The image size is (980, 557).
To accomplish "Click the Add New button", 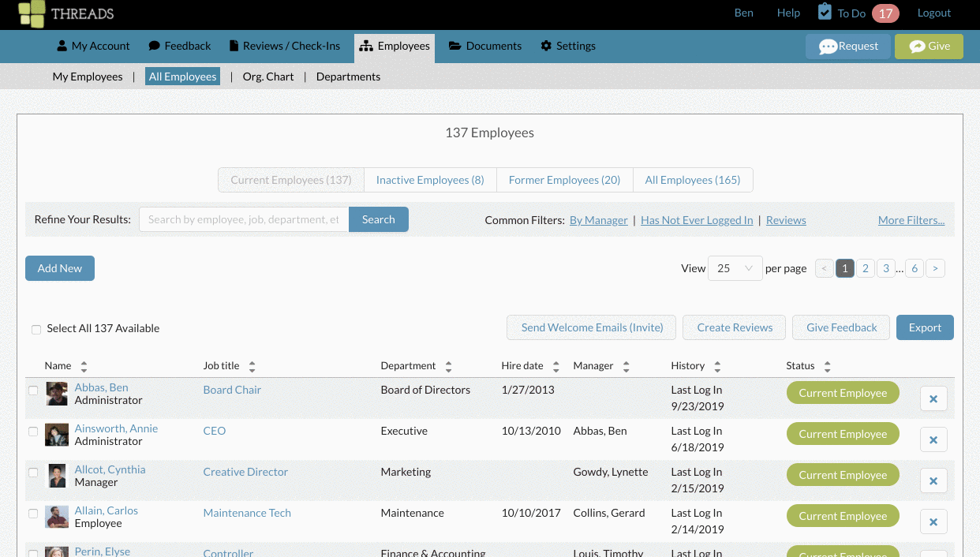I will tap(60, 268).
